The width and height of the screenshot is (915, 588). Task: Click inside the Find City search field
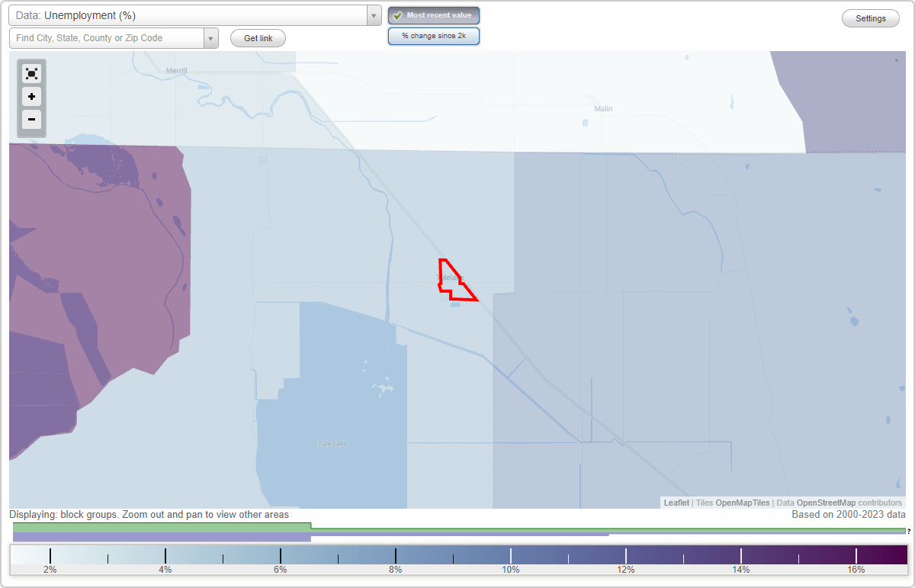point(107,37)
